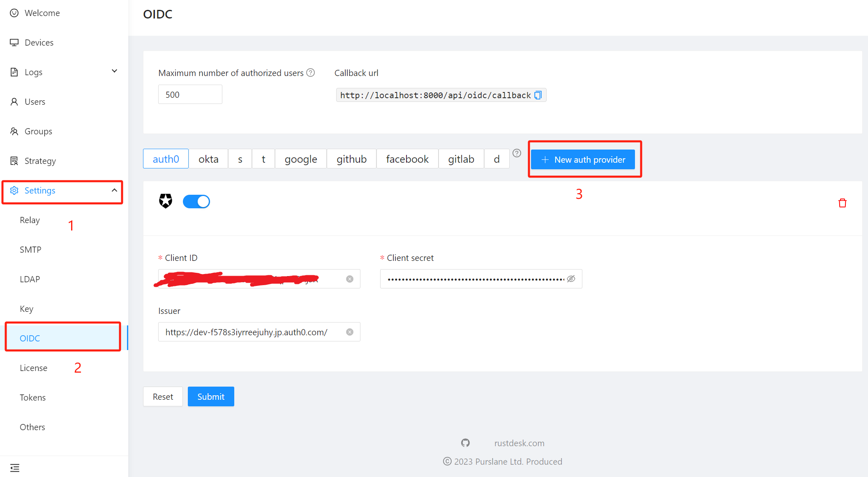Click the Reset button

pos(163,396)
